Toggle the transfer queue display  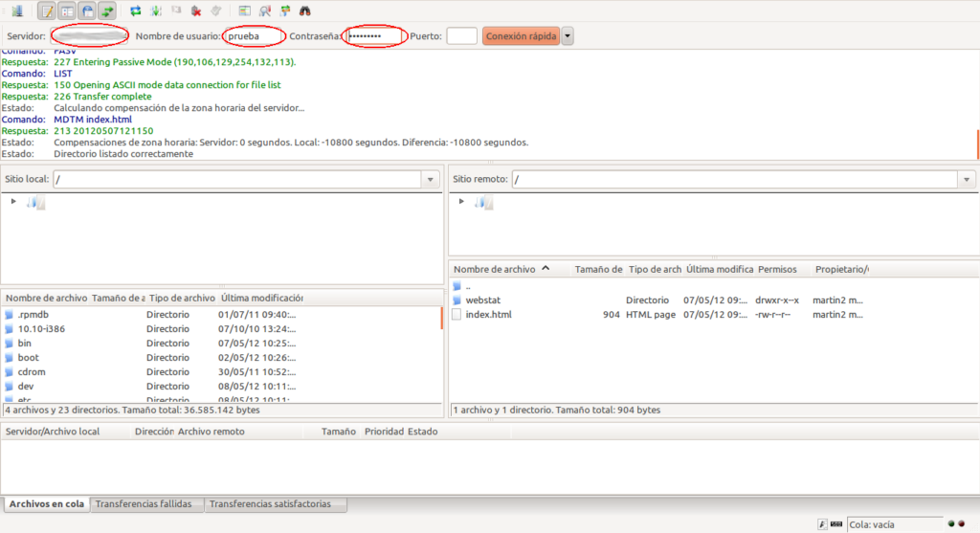point(107,11)
